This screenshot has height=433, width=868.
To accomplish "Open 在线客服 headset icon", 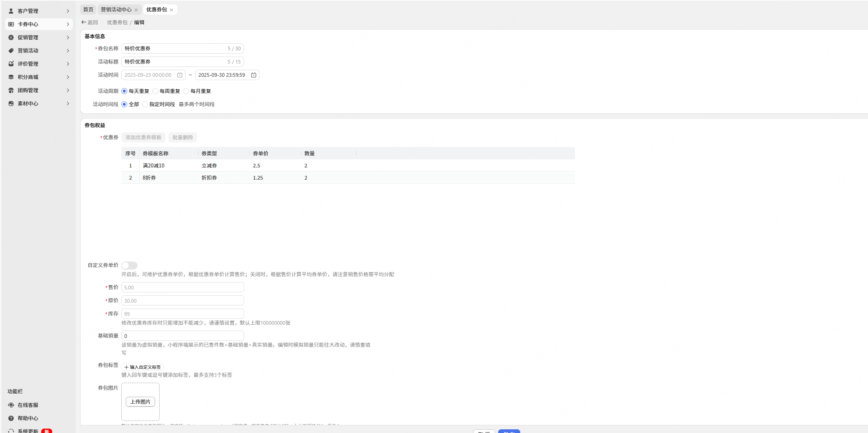I will coord(11,405).
